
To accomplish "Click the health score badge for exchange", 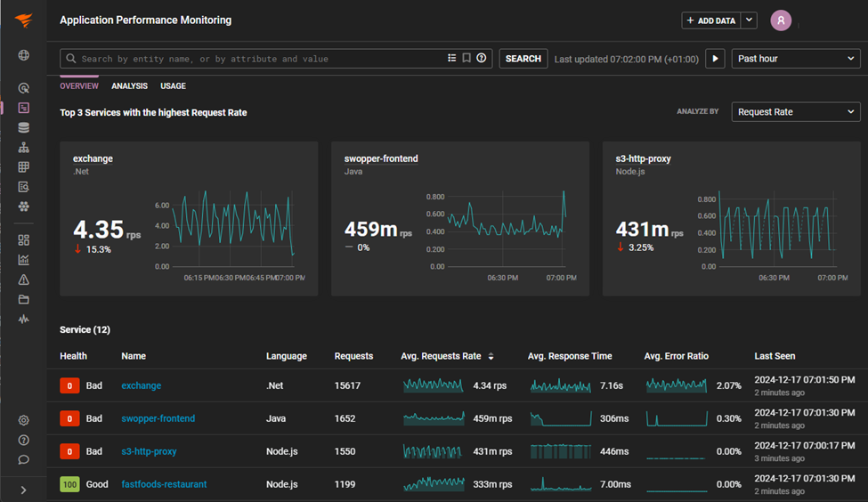I will (69, 385).
